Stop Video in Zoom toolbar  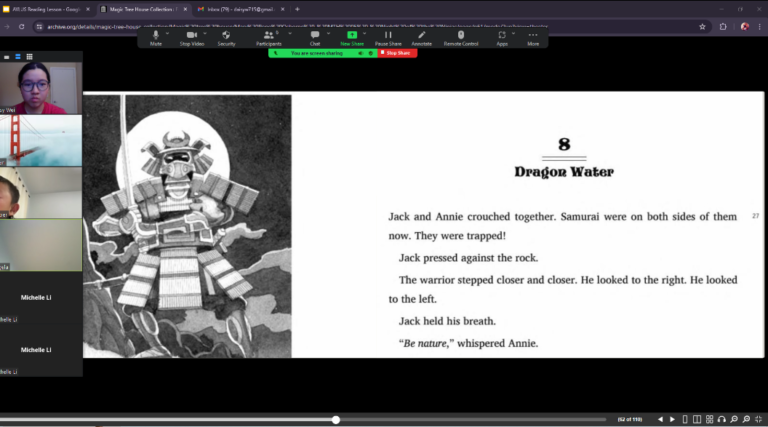point(192,38)
